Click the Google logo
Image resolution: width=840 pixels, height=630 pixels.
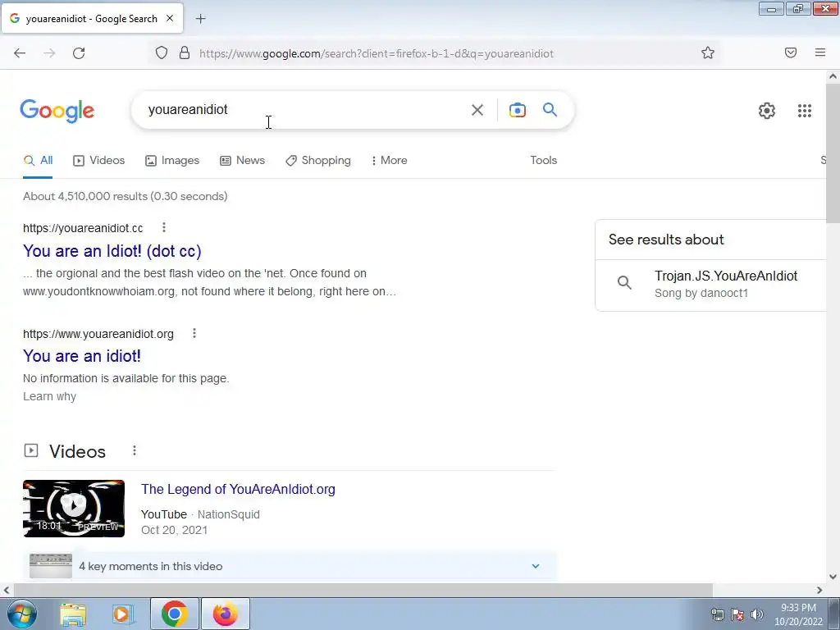pos(57,111)
